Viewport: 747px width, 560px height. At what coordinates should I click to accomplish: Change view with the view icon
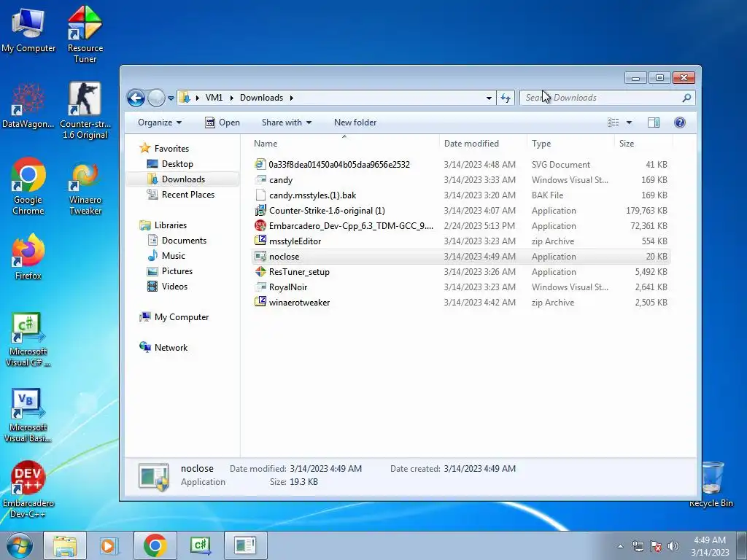click(613, 122)
